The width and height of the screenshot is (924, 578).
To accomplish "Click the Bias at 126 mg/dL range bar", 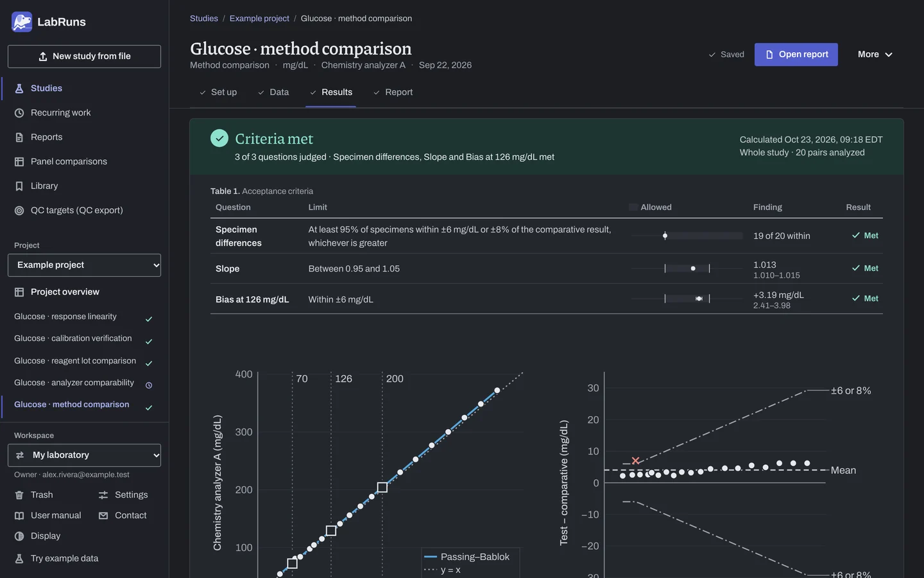I will 687,299.
